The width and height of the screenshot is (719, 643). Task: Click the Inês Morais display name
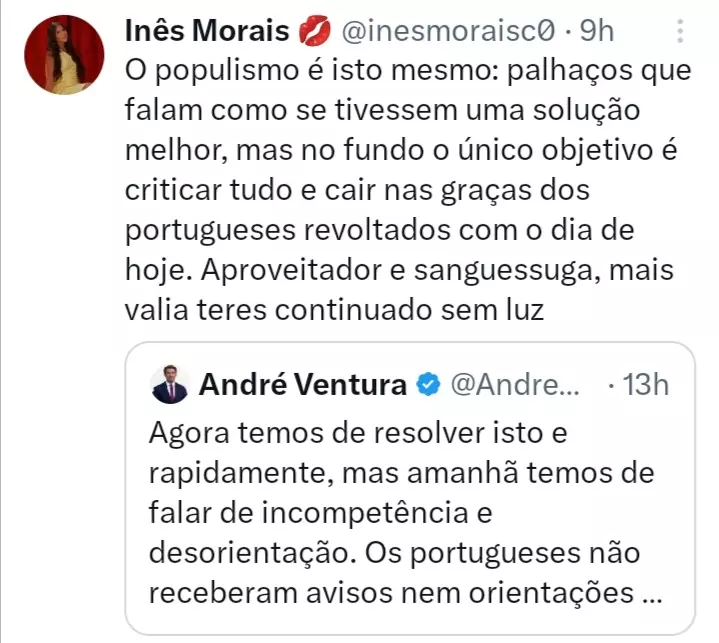tap(206, 32)
